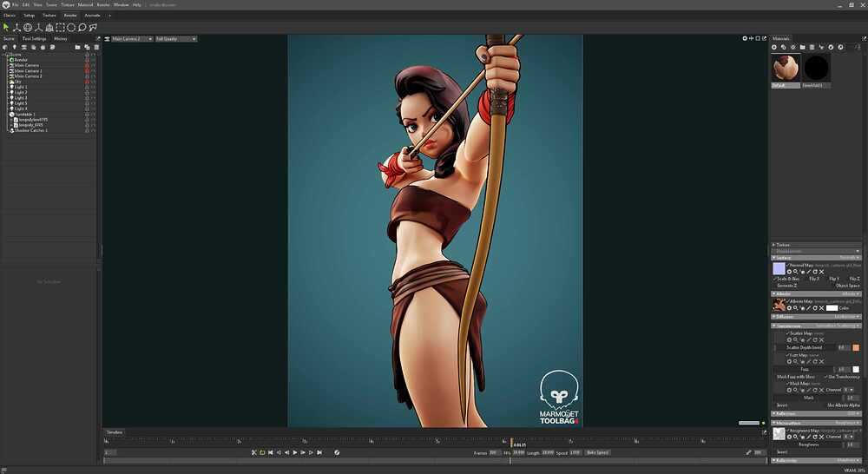Click the white Fuzz color swatch
The height and width of the screenshot is (474, 868).
[x=856, y=369]
